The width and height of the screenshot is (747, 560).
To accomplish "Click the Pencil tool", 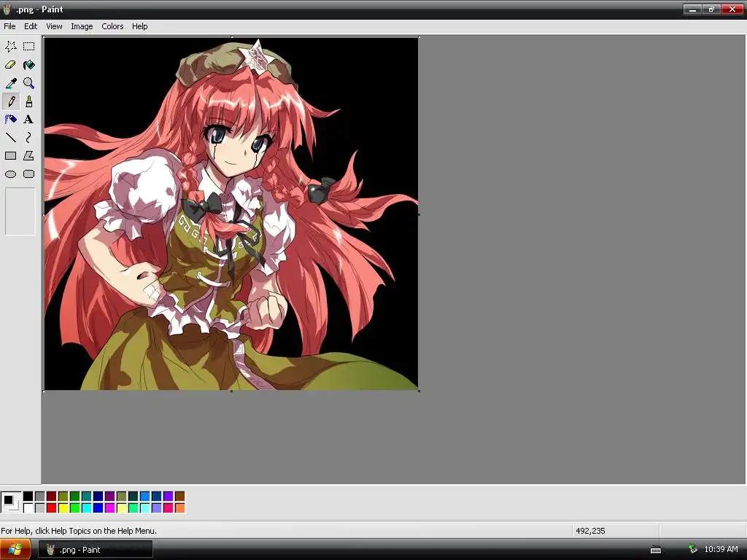I will (x=10, y=101).
